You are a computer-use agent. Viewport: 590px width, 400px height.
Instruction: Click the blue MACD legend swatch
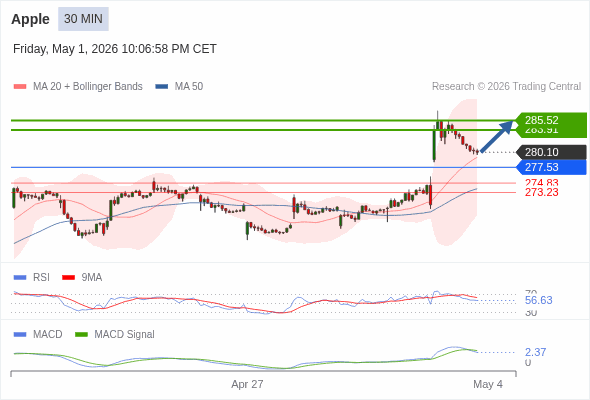tap(20, 334)
